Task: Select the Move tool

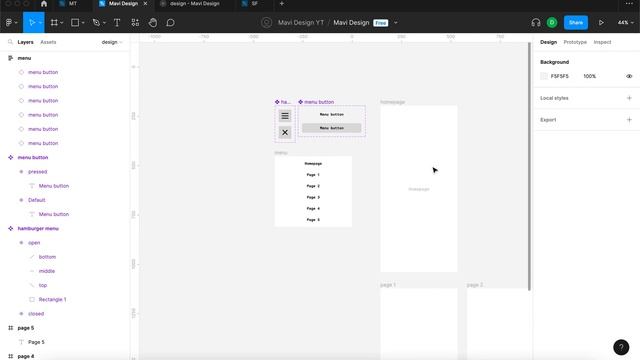Action: (32, 22)
